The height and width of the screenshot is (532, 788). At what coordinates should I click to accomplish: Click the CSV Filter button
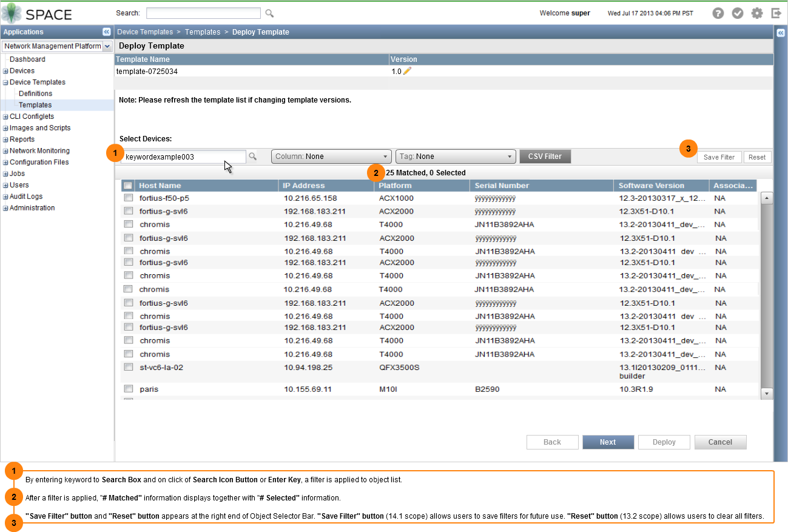pyautogui.click(x=545, y=157)
